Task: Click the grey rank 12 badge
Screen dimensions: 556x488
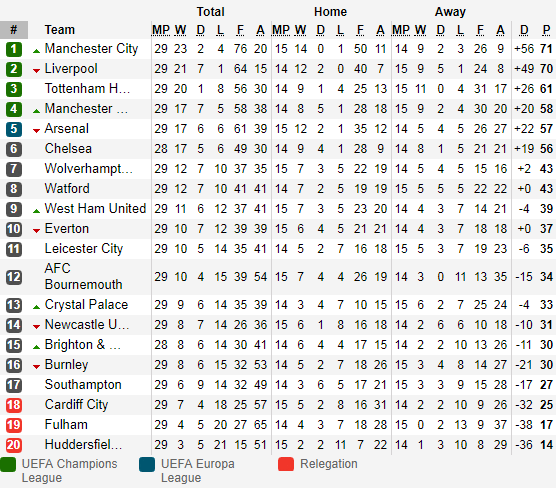Action: [14, 277]
